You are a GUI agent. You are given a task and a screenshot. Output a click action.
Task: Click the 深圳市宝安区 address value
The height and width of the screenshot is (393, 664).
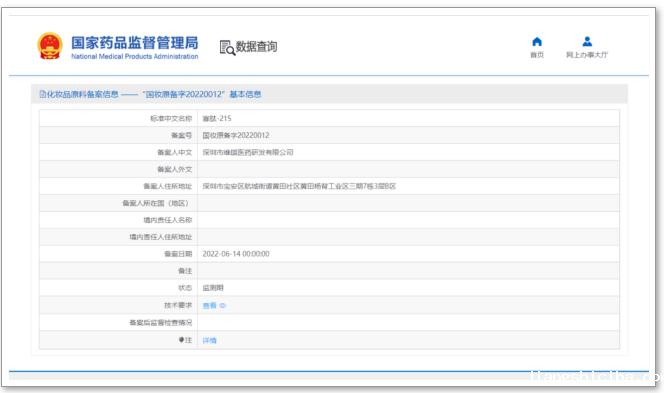point(299,186)
